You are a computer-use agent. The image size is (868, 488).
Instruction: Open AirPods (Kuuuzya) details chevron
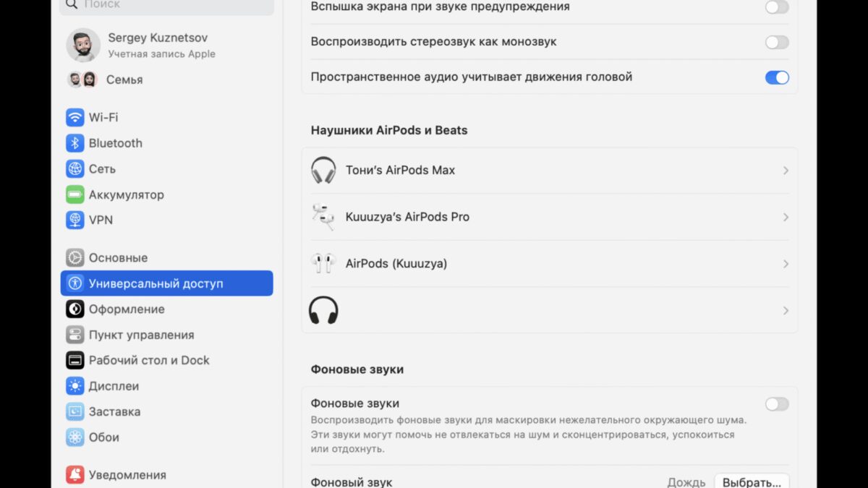pyautogui.click(x=786, y=264)
